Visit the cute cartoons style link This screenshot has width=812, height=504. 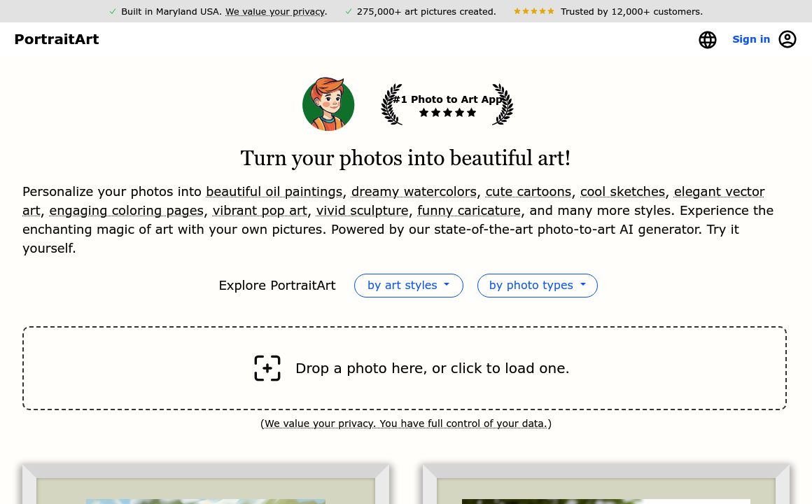[528, 192]
